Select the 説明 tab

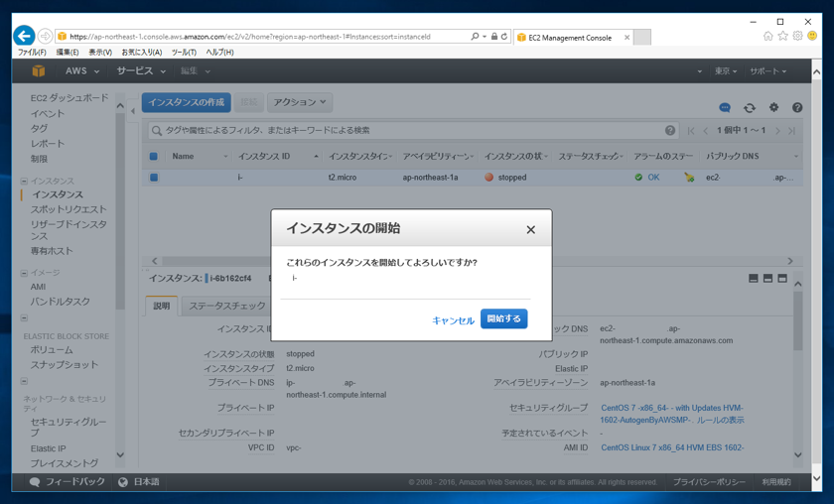click(x=161, y=306)
